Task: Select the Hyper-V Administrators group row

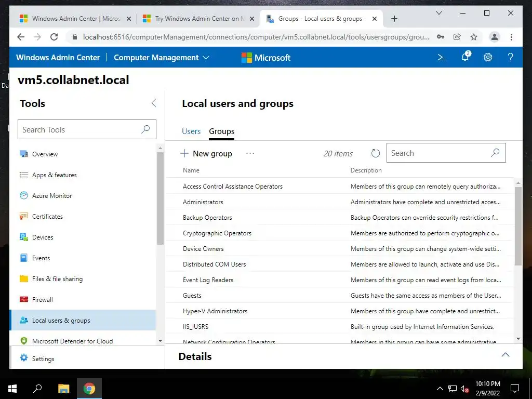Action: (339, 311)
